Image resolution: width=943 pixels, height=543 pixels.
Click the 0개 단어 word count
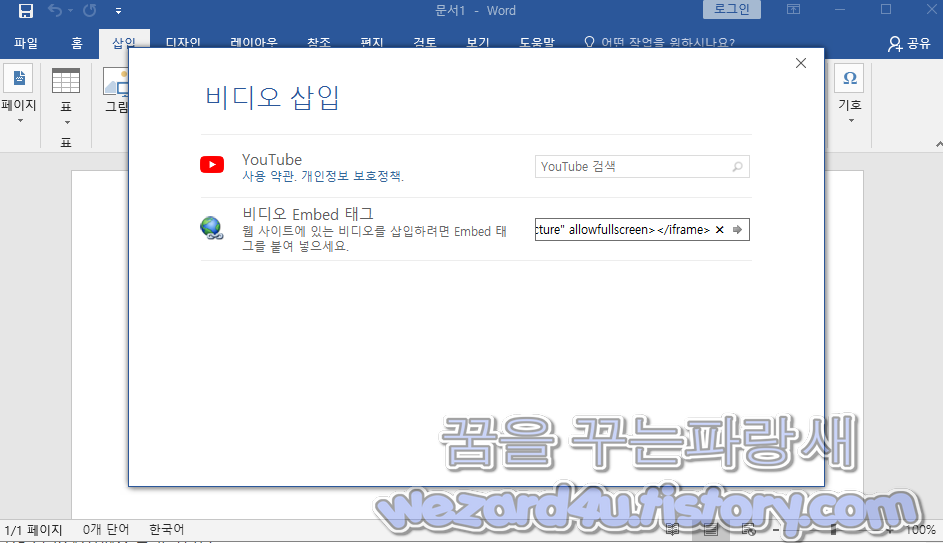pyautogui.click(x=106, y=529)
